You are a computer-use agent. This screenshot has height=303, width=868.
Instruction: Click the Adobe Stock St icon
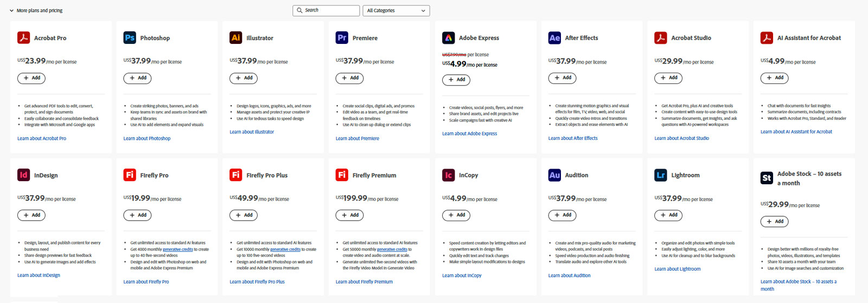[767, 178]
